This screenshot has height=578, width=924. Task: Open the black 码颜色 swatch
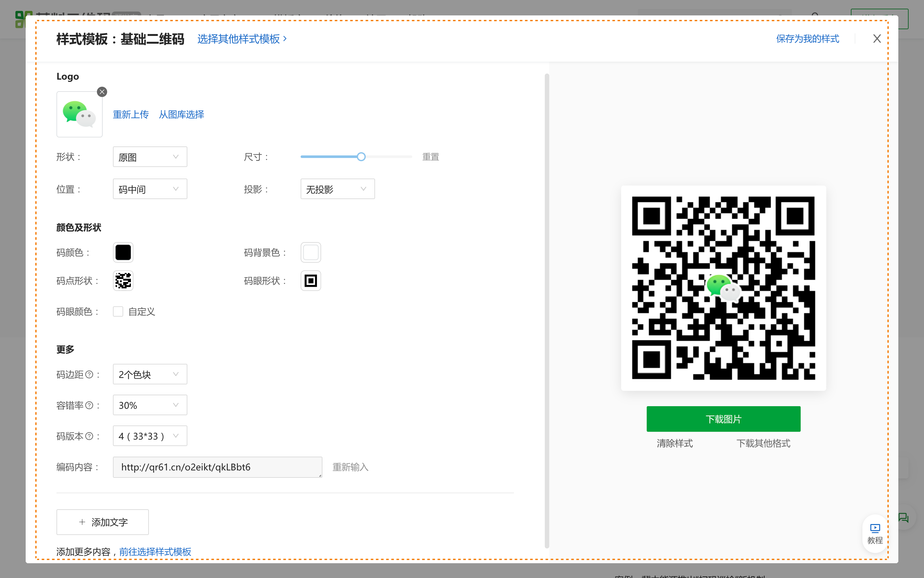(x=123, y=252)
